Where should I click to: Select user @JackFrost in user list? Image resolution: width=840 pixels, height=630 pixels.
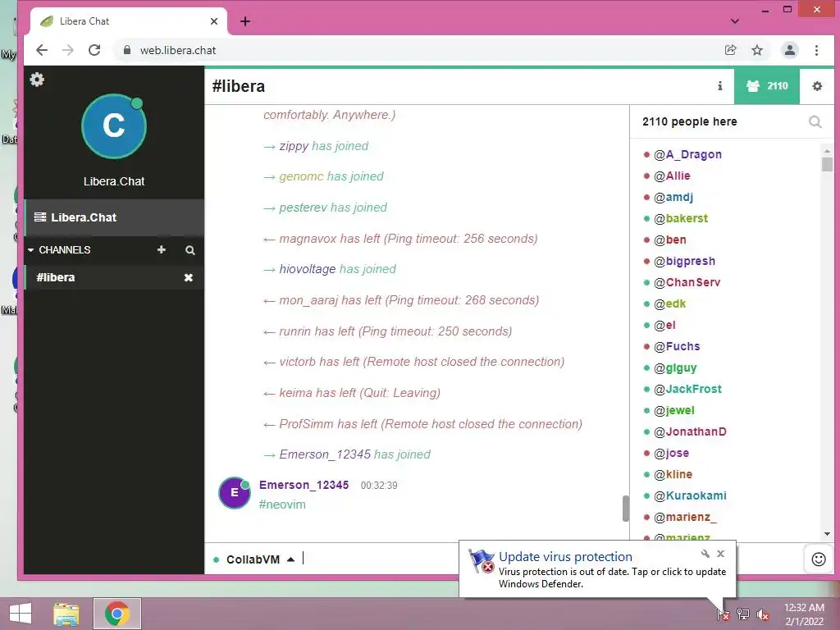[687, 389]
